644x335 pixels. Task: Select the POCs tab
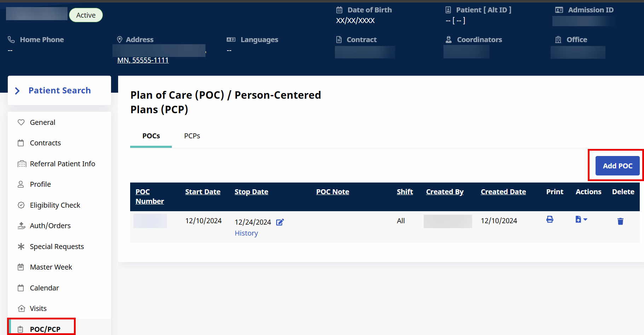pos(151,136)
